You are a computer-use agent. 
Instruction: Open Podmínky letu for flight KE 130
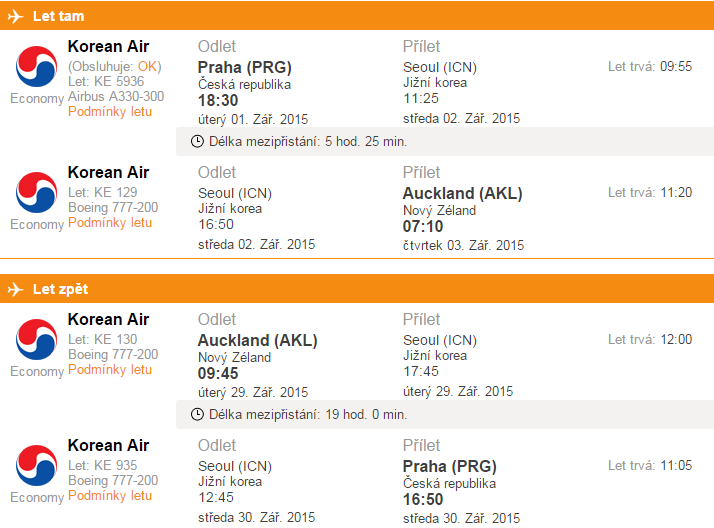click(110, 370)
